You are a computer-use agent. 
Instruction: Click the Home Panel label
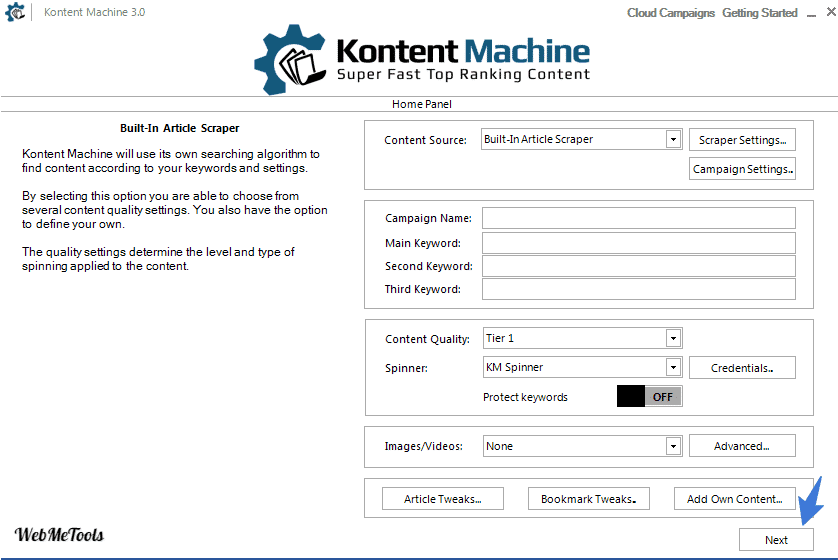(422, 104)
